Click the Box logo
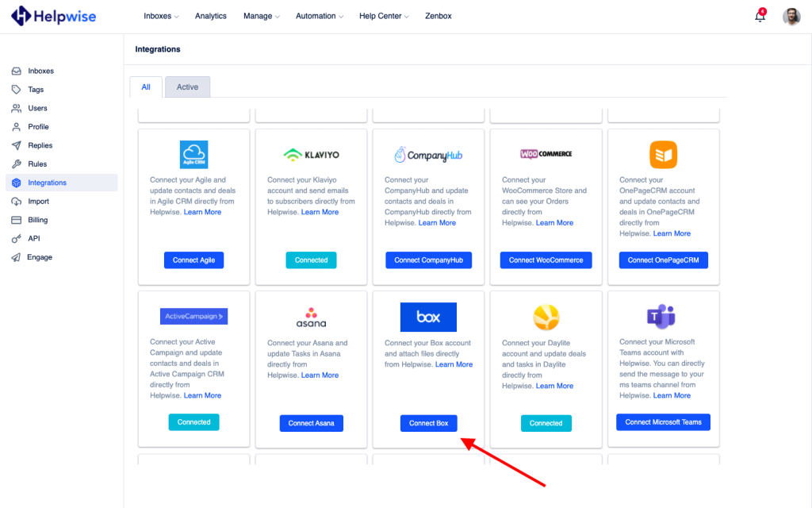Viewport: 812px width, 508px height. tap(428, 317)
